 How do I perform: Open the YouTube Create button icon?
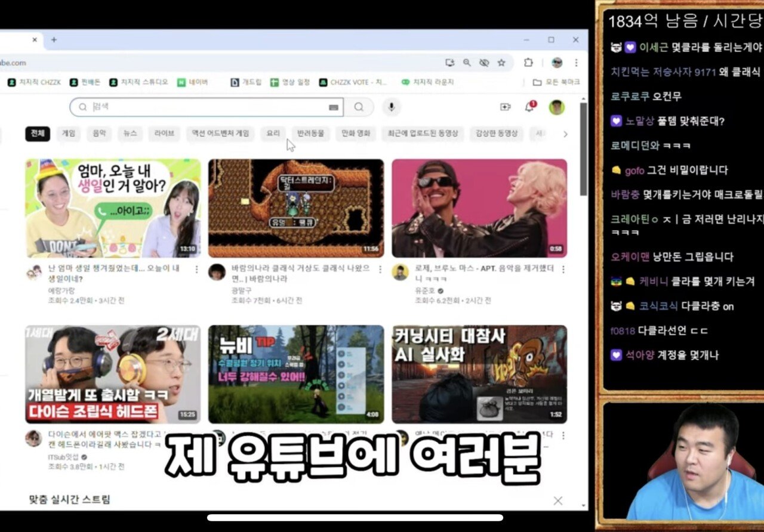click(x=505, y=106)
